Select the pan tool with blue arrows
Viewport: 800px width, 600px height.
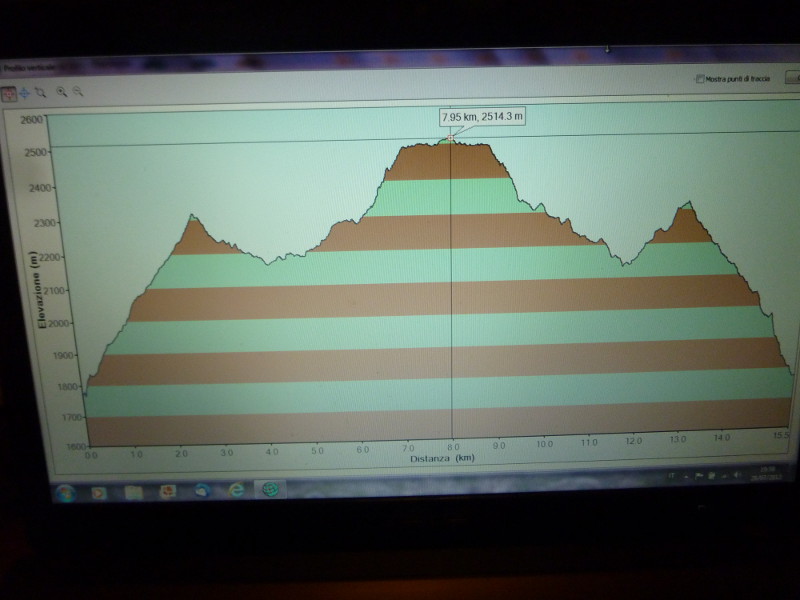(x=24, y=92)
